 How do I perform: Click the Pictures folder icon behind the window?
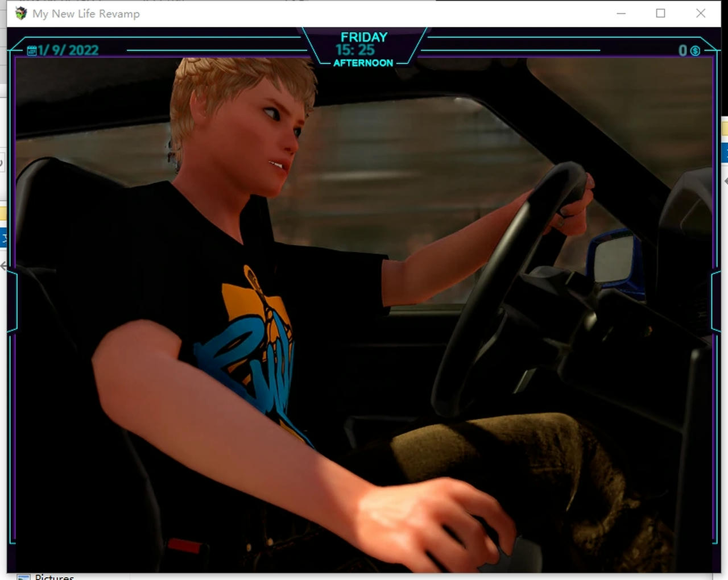point(23,577)
